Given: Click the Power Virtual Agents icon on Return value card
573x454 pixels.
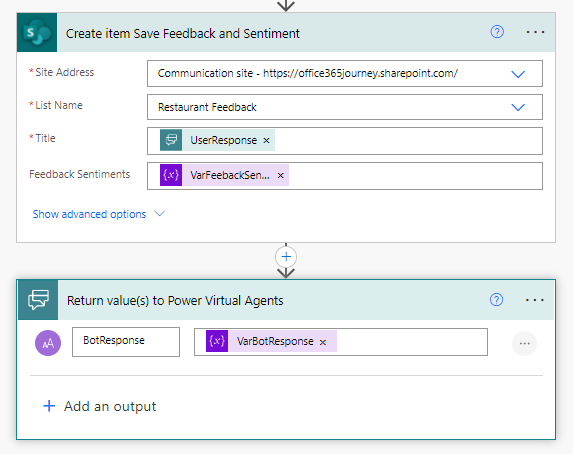Looking at the screenshot, I should (38, 300).
